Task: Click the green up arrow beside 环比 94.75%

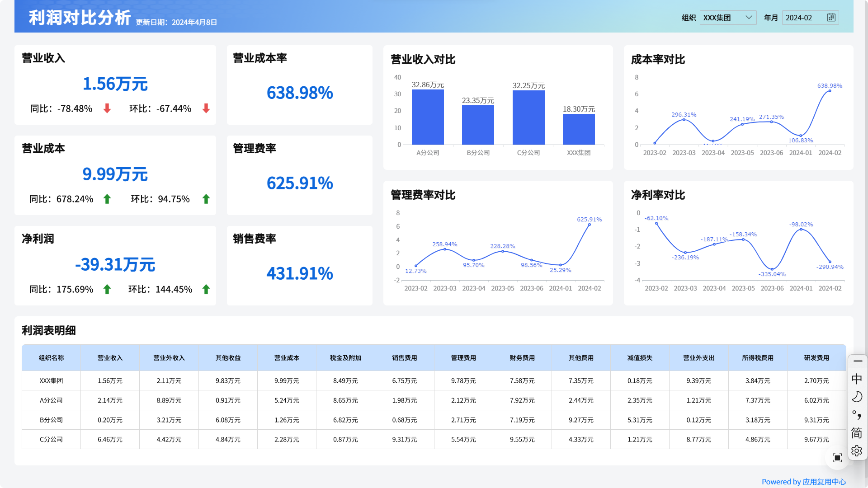Action: tap(206, 199)
